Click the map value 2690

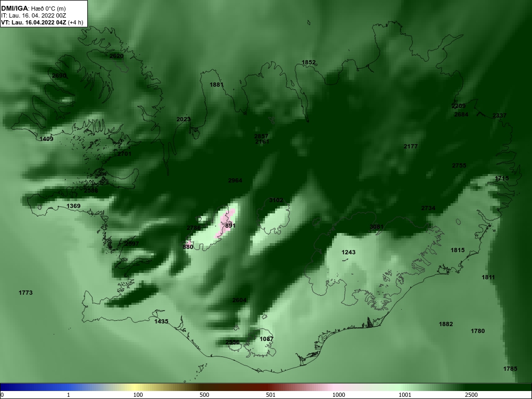[x=60, y=76]
